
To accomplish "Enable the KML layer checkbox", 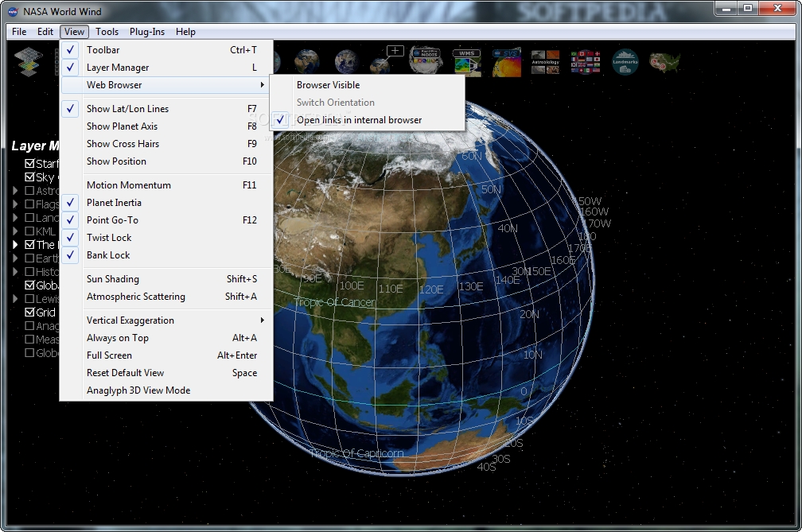I will [x=29, y=231].
